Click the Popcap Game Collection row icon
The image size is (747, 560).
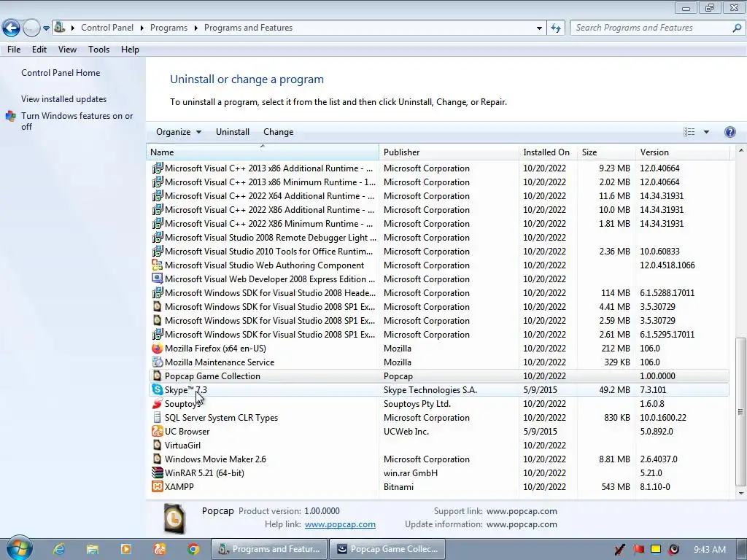click(157, 376)
